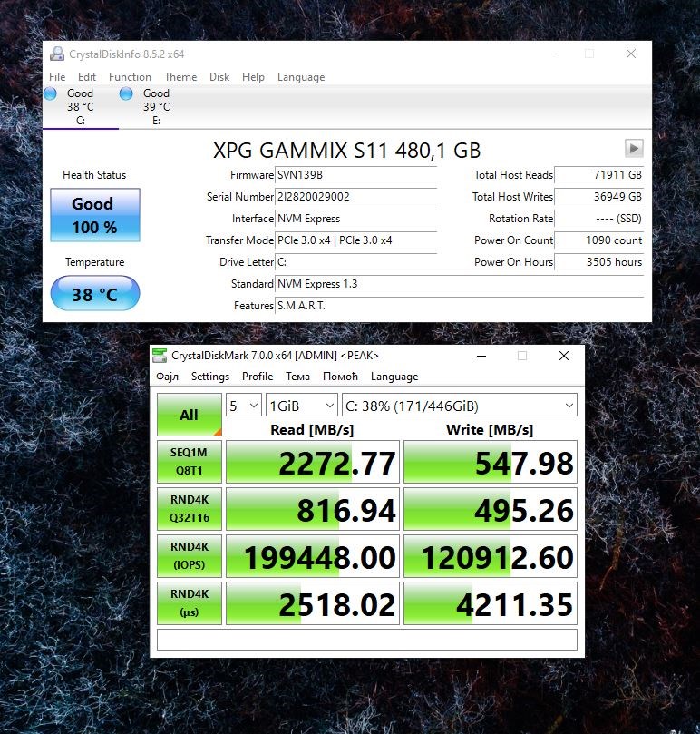This screenshot has width=700, height=734.
Task: Click the Firmware field SVN139B
Action: 355,175
